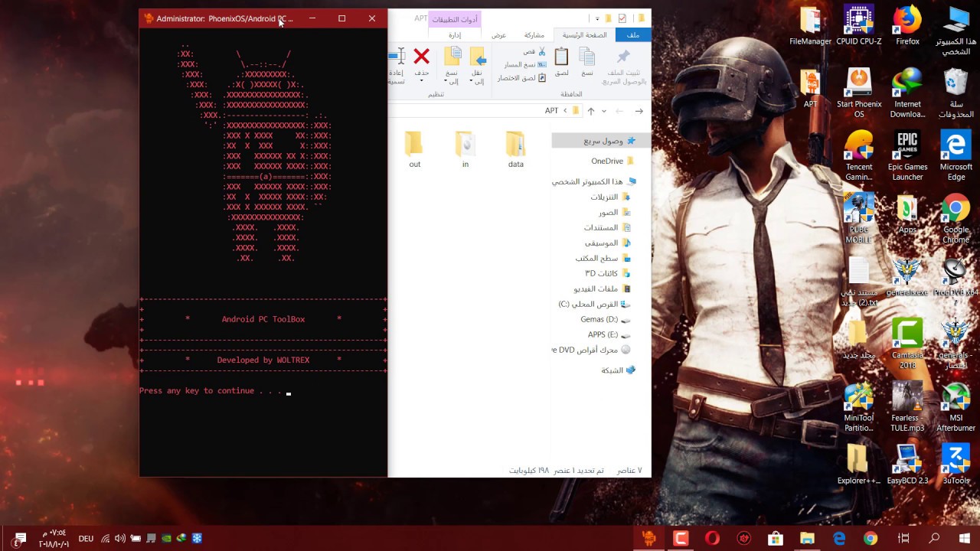Viewport: 980px width, 551px height.
Task: Open the Manage (إدارة) tab
Action: point(455,35)
